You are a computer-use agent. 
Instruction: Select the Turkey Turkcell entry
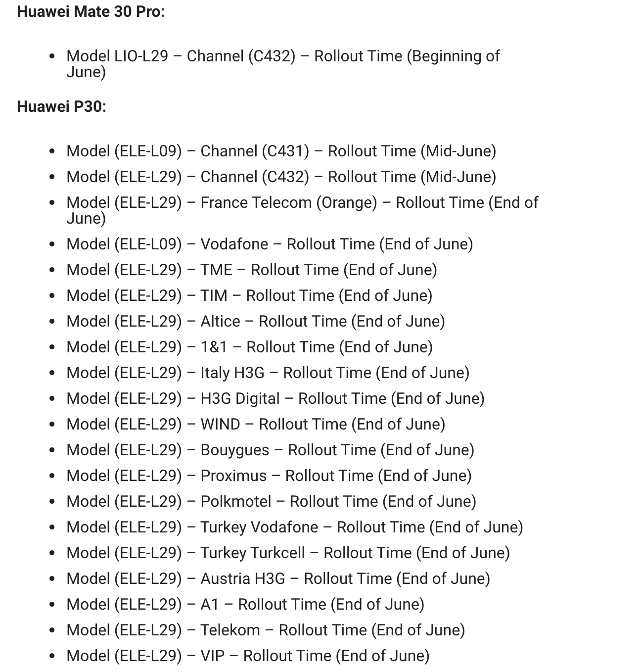click(288, 553)
